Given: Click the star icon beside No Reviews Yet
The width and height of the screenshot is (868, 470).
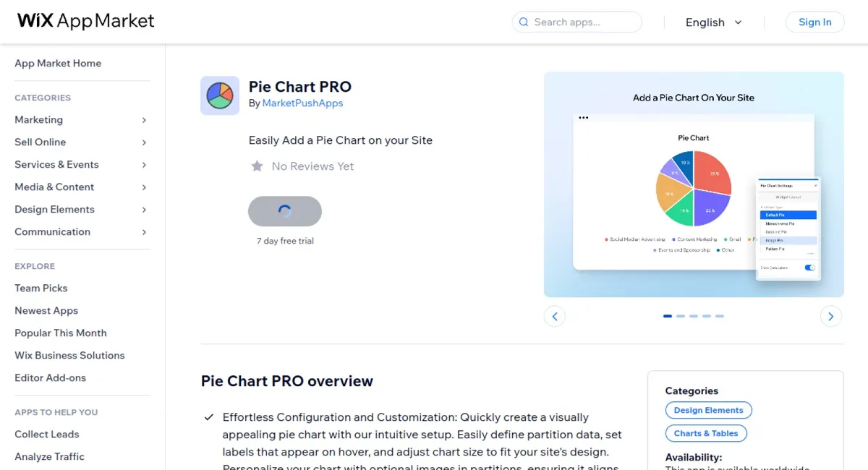Looking at the screenshot, I should click(x=258, y=166).
